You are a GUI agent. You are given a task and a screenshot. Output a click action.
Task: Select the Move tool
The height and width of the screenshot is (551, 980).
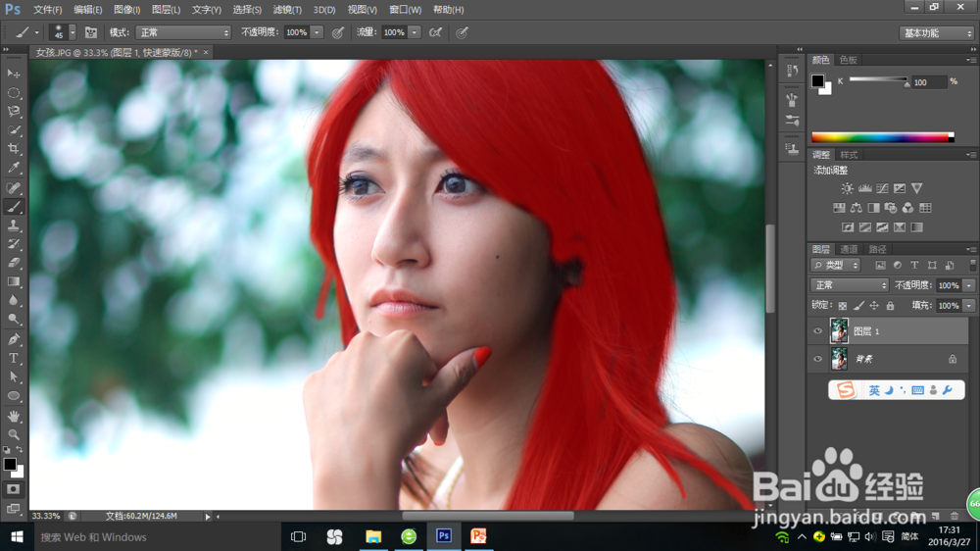point(14,74)
